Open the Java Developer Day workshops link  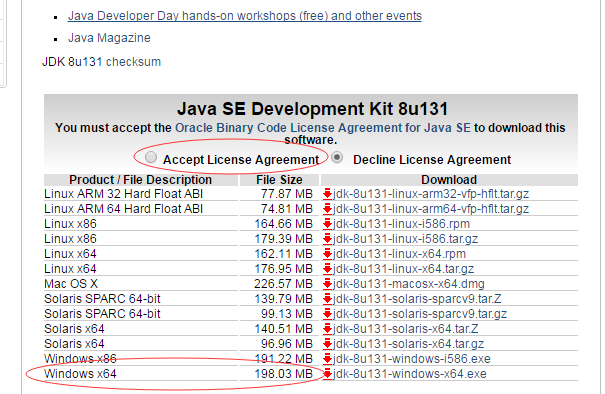pos(245,16)
